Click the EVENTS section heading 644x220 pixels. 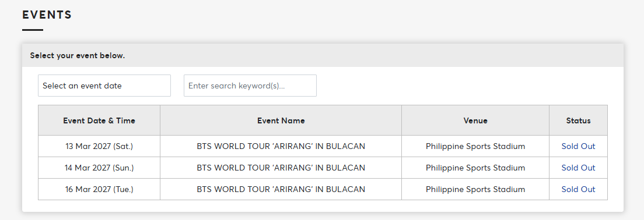pos(47,15)
